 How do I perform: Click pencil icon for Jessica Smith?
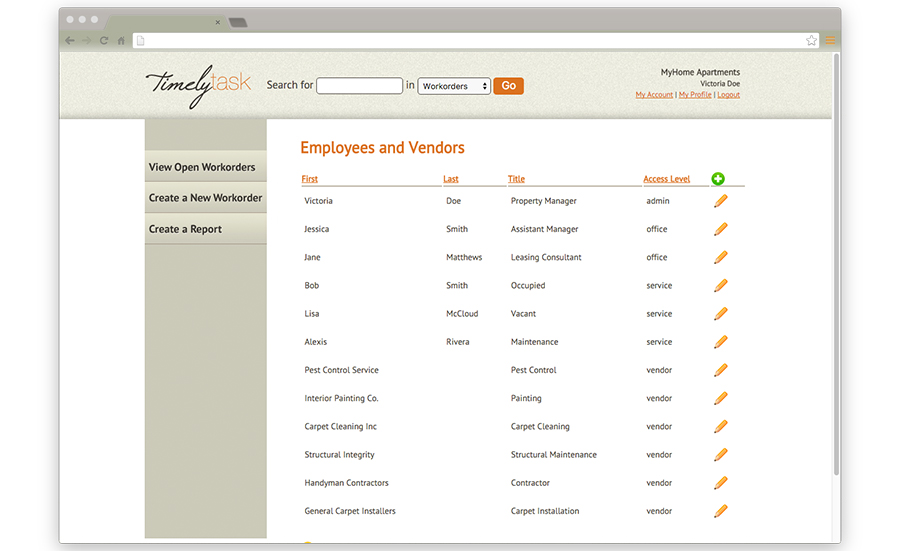(720, 229)
